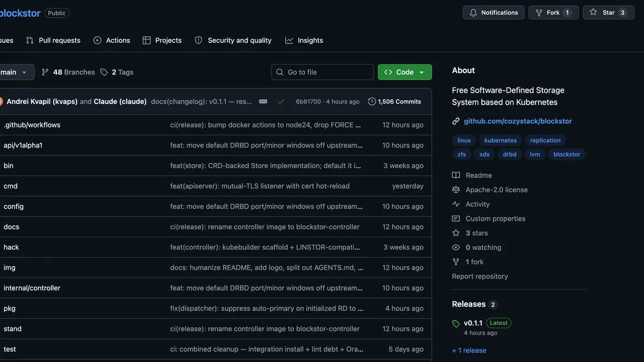Select the lvm topic tag
644x362 pixels.
[535, 154]
